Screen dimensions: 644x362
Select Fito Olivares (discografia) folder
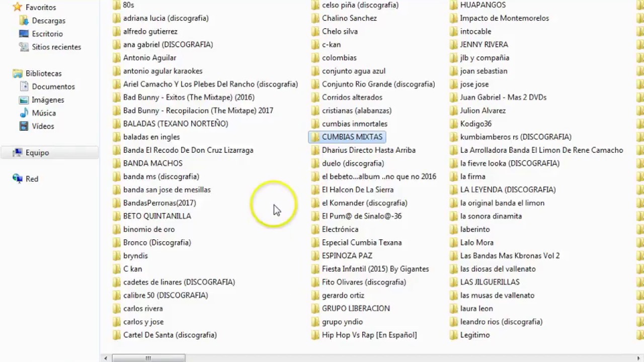[x=364, y=282]
